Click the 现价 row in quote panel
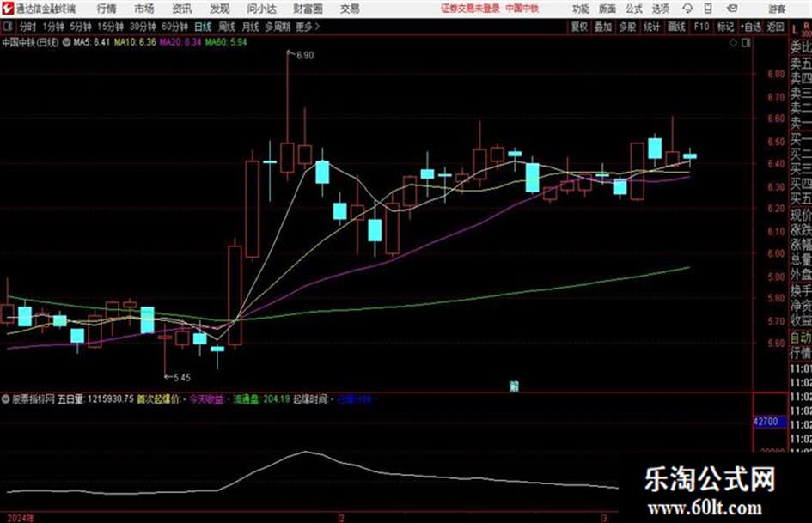This screenshot has width=812, height=523. 801,215
